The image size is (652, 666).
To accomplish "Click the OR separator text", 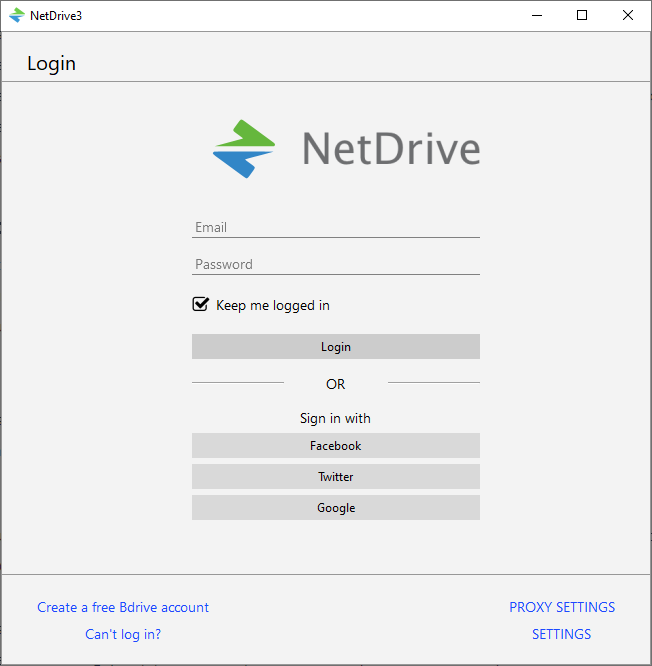I will click(336, 384).
